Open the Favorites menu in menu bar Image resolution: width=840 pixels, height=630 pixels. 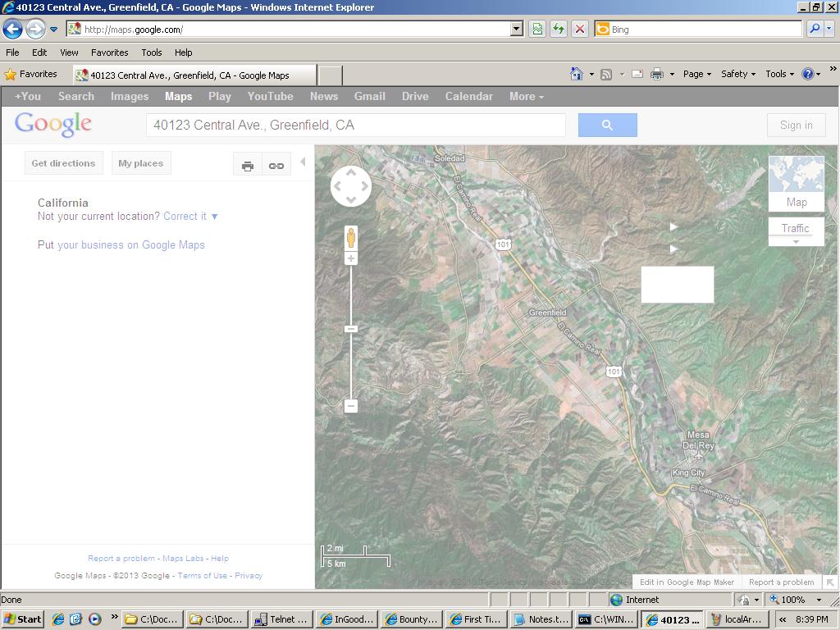[x=110, y=52]
